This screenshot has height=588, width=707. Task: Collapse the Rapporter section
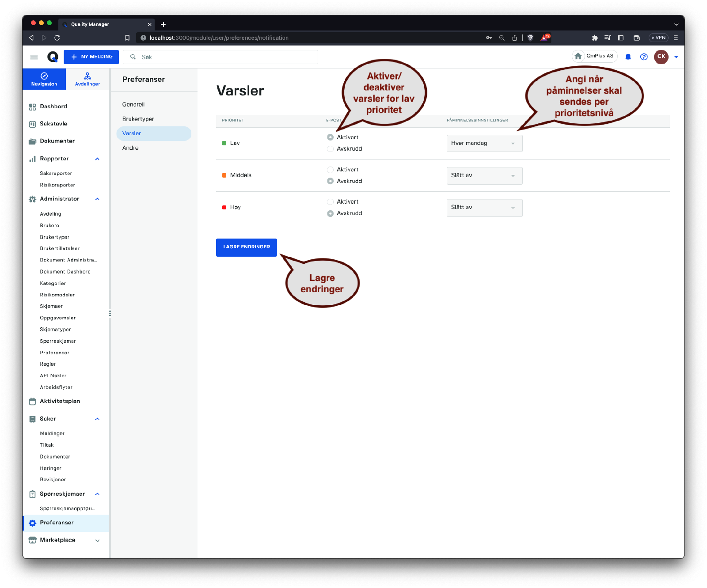click(97, 159)
